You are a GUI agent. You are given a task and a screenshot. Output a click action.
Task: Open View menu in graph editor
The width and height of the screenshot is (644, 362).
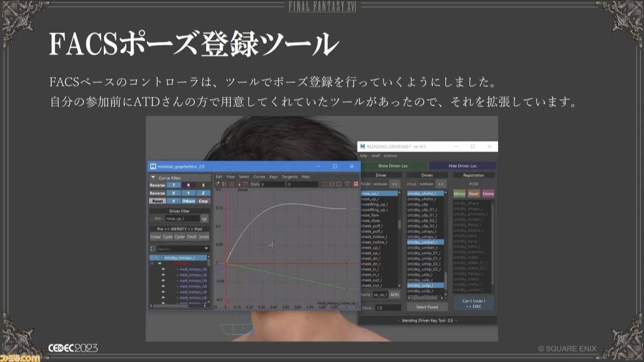tap(230, 177)
